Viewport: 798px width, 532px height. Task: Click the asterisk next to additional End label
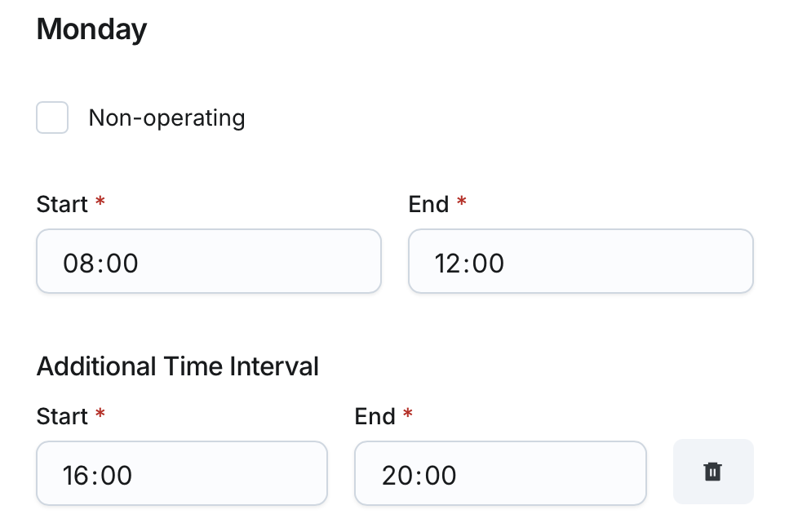(x=407, y=415)
